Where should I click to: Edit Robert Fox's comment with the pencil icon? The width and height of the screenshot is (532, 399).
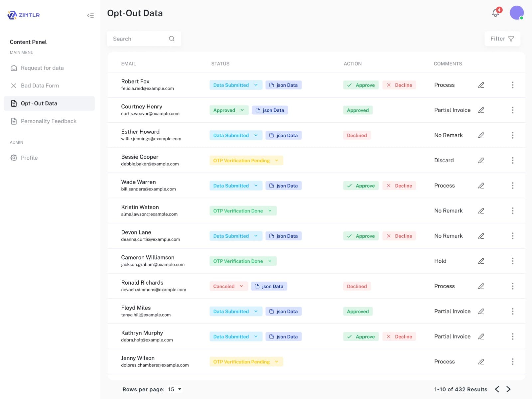(x=481, y=85)
